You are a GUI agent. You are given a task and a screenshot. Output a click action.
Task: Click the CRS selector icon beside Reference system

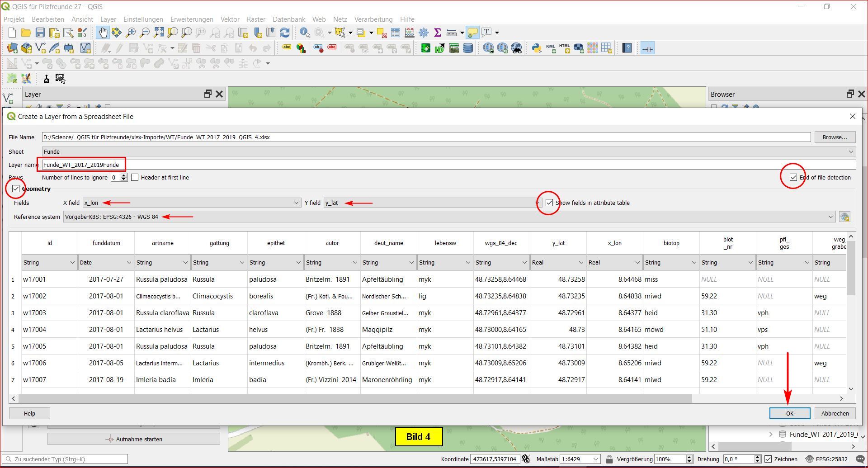844,217
